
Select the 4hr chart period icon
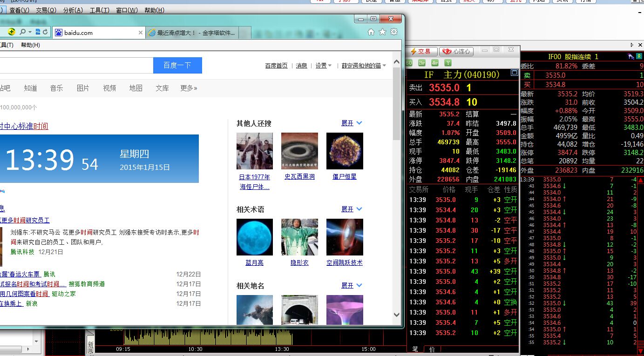coord(435,63)
